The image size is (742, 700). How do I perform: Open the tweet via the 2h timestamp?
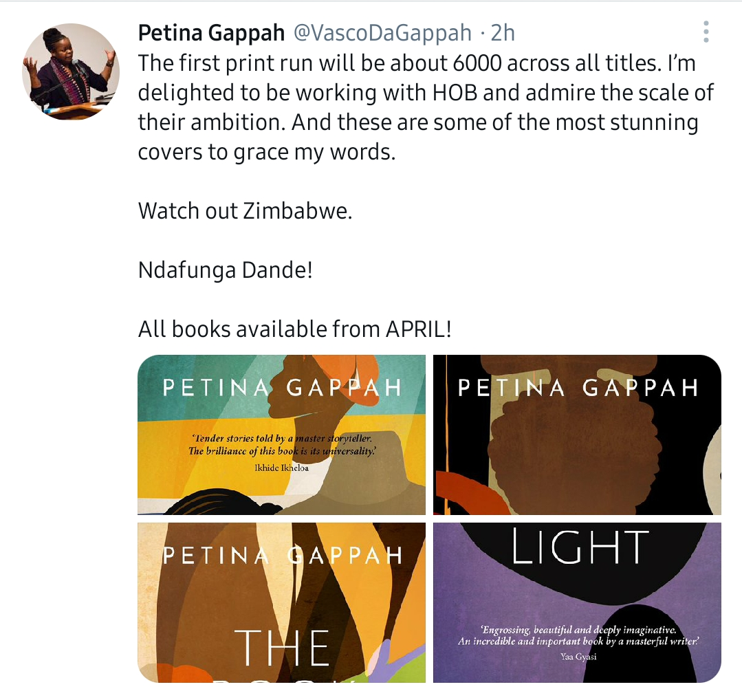click(502, 32)
